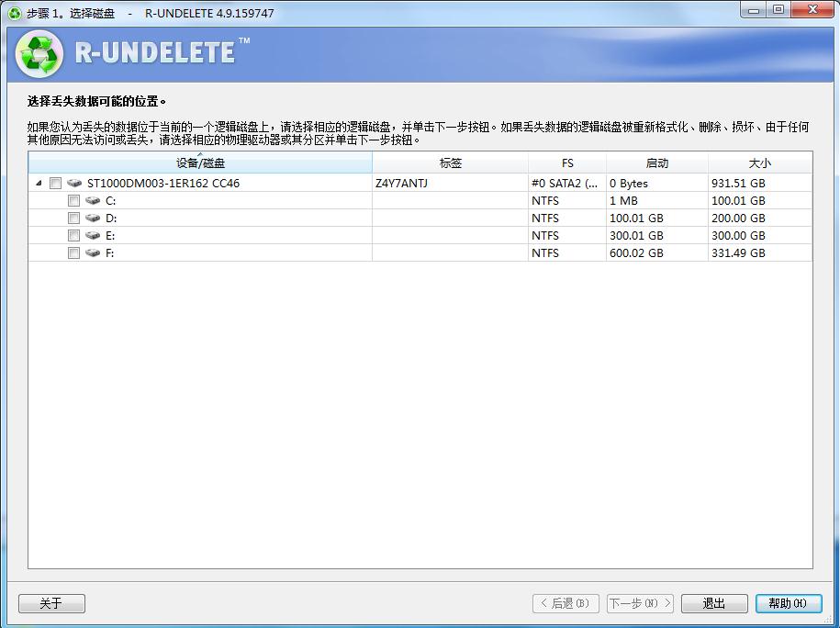The width and height of the screenshot is (840, 628).
Task: Tick the D: partition checkbox
Action: (x=73, y=219)
